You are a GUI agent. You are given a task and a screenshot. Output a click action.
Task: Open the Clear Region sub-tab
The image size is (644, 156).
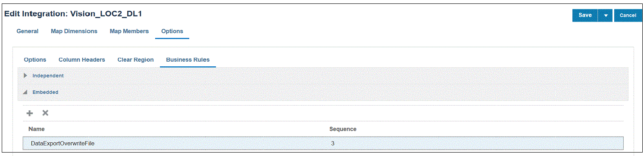coord(135,59)
